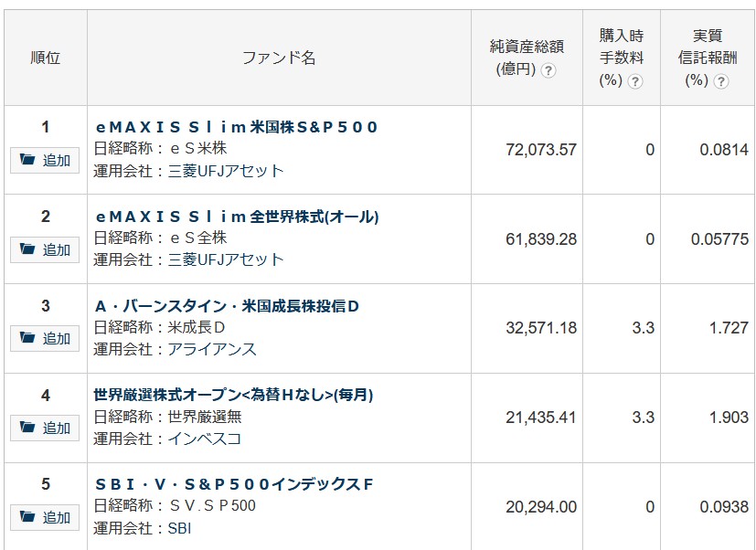Click the 純資産総額 column header text
This screenshot has height=550, width=756.
(527, 47)
